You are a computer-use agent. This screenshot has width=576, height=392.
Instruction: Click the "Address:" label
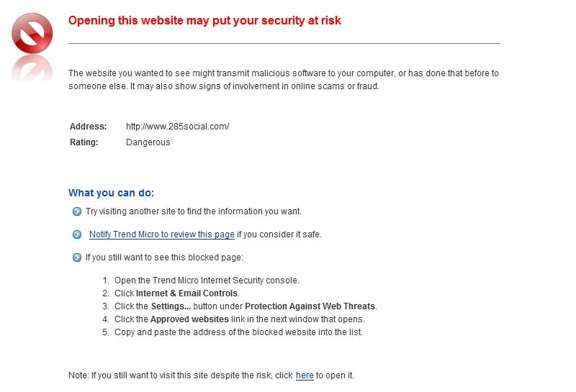[x=88, y=127]
